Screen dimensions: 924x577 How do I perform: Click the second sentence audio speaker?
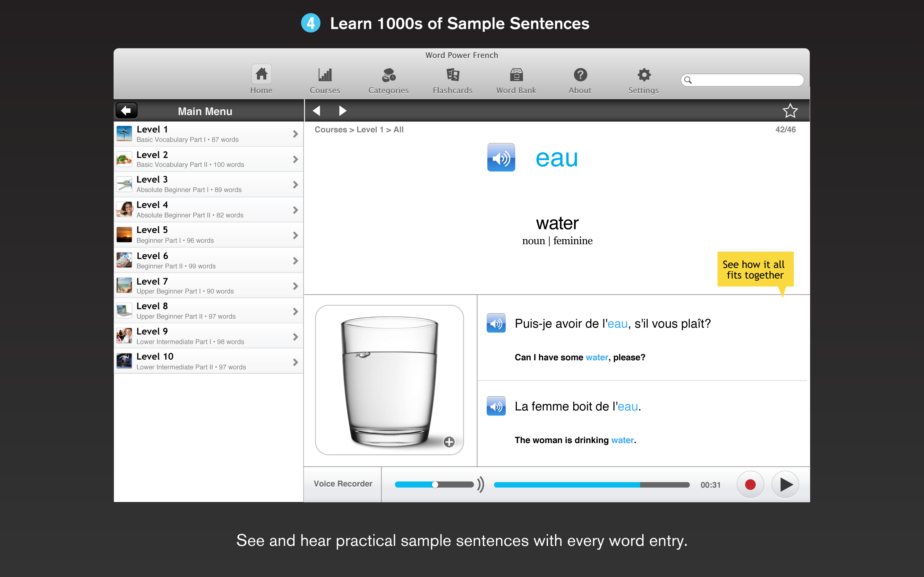pos(498,406)
